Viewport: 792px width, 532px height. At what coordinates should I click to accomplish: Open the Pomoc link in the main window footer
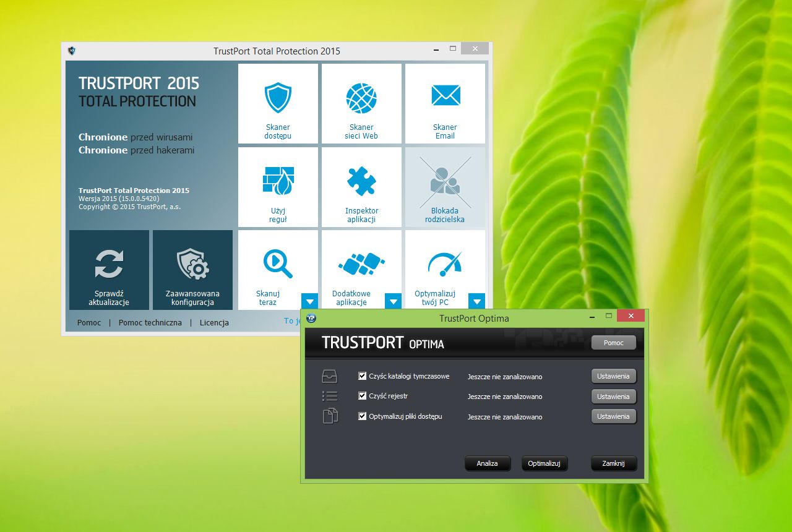tap(89, 322)
